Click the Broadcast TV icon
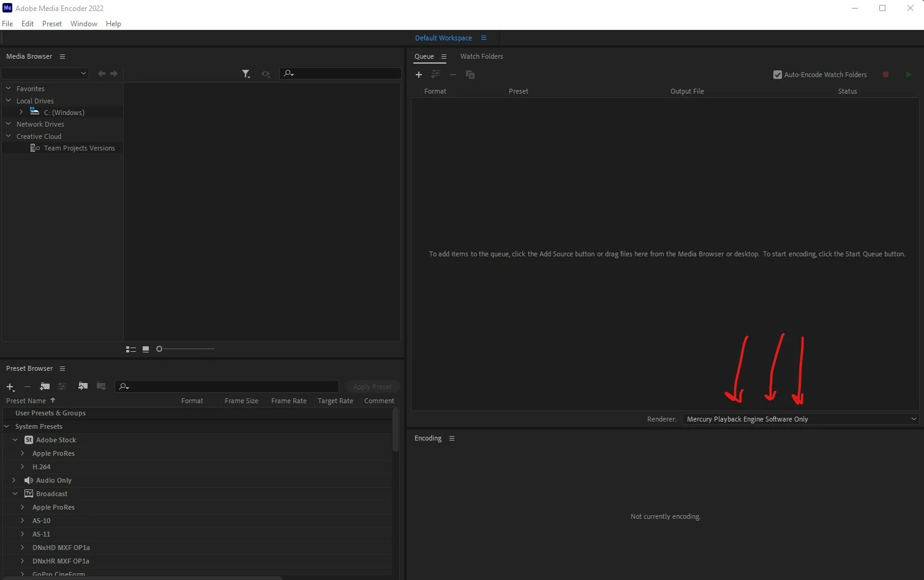The width and height of the screenshot is (924, 580). (29, 494)
